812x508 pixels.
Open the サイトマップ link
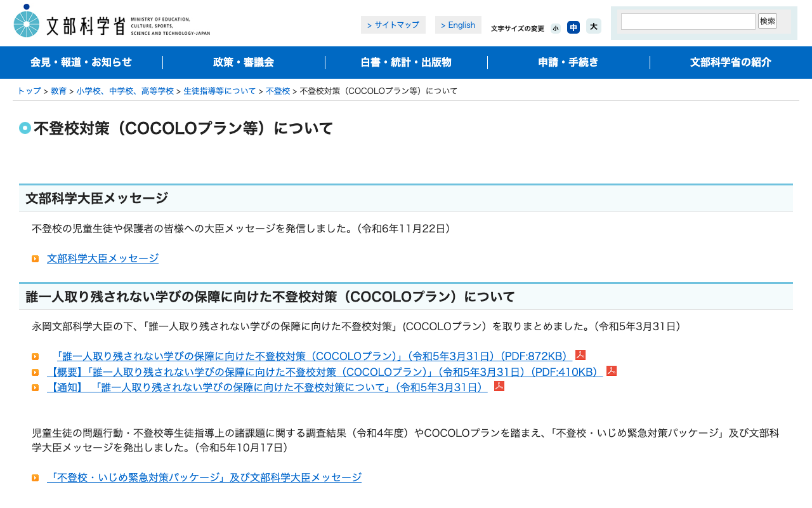click(393, 25)
